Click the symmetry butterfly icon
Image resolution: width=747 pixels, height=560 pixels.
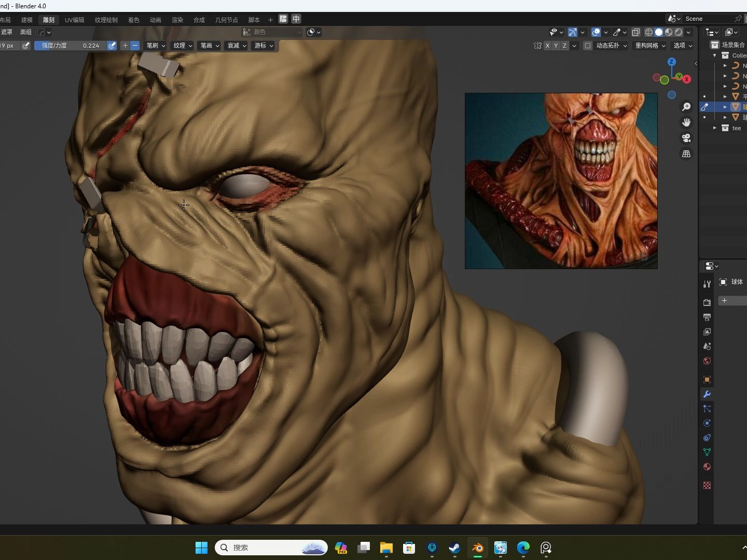pos(537,46)
